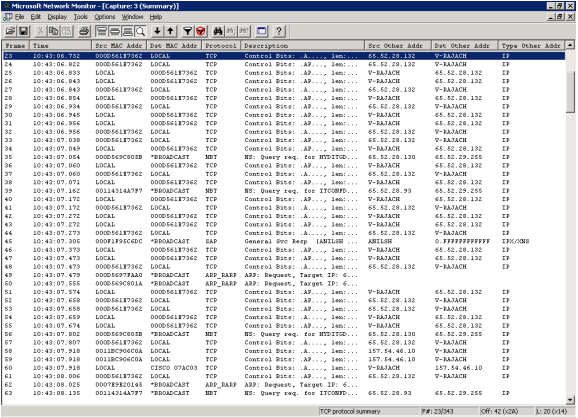The height and width of the screenshot is (418, 578).
Task: Select frame 39 NBT ITCONFD query row
Action: point(284,191)
